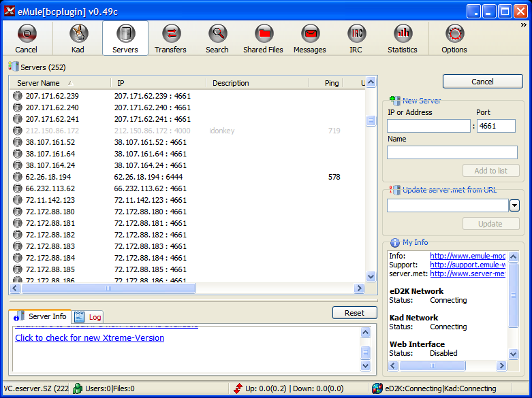Open the Transfers window
The height and width of the screenshot is (398, 532).
tap(171, 38)
